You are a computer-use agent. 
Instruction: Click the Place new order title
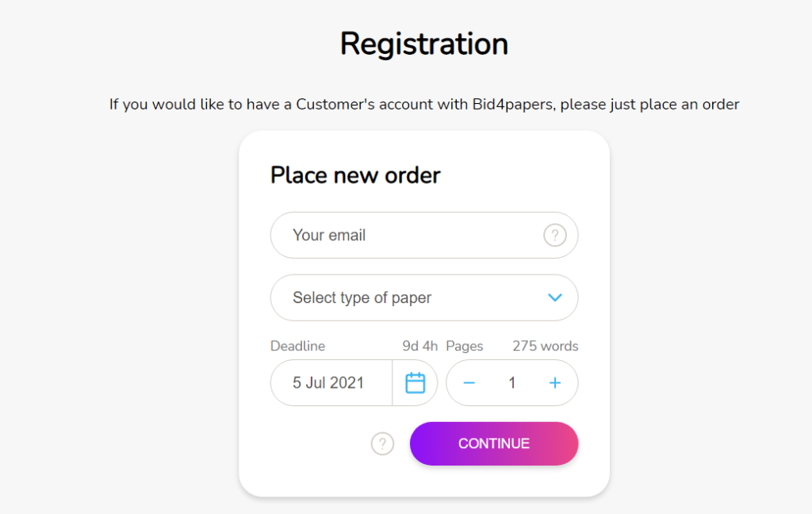355,175
